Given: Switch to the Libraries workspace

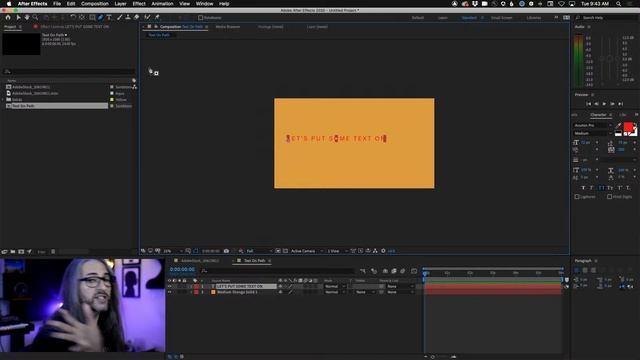Looking at the screenshot, I should point(533,18).
